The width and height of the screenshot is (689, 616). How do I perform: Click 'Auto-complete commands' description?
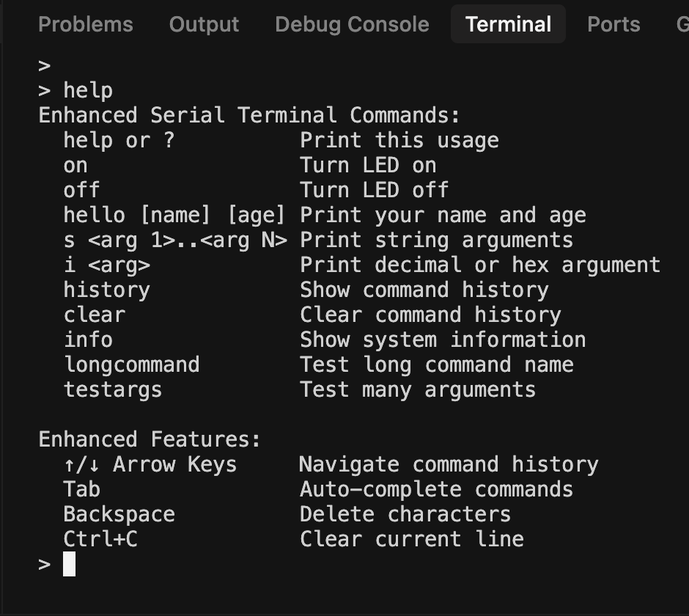coord(437,489)
